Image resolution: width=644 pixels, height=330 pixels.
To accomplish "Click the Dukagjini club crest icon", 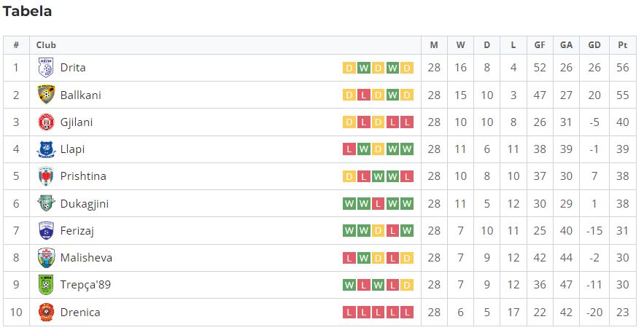I will pyautogui.click(x=46, y=203).
